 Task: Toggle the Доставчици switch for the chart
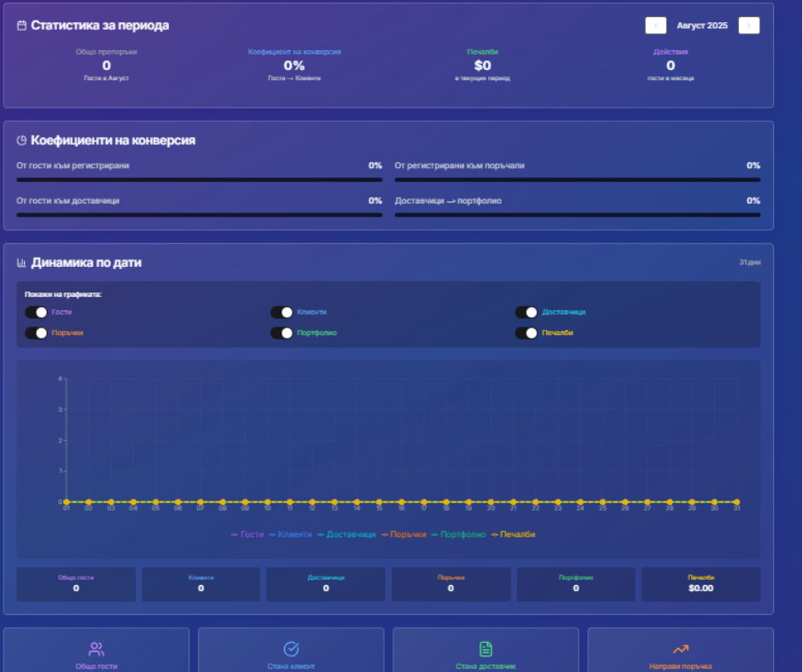[526, 312]
